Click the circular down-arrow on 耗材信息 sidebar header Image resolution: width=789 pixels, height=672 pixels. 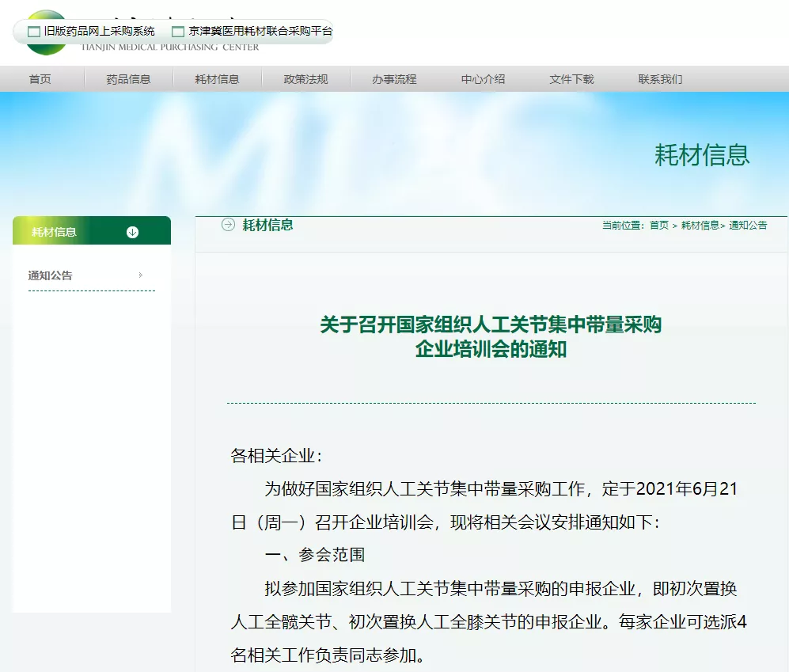point(133,231)
